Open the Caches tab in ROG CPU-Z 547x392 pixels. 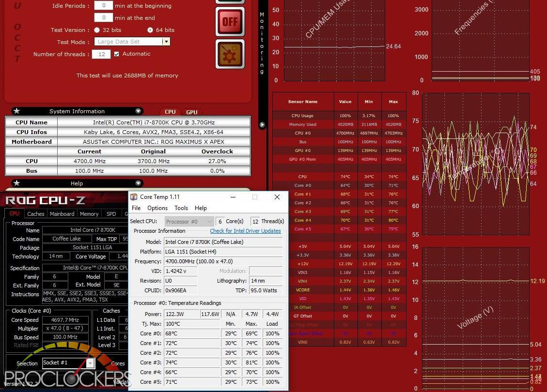pyautogui.click(x=36, y=214)
